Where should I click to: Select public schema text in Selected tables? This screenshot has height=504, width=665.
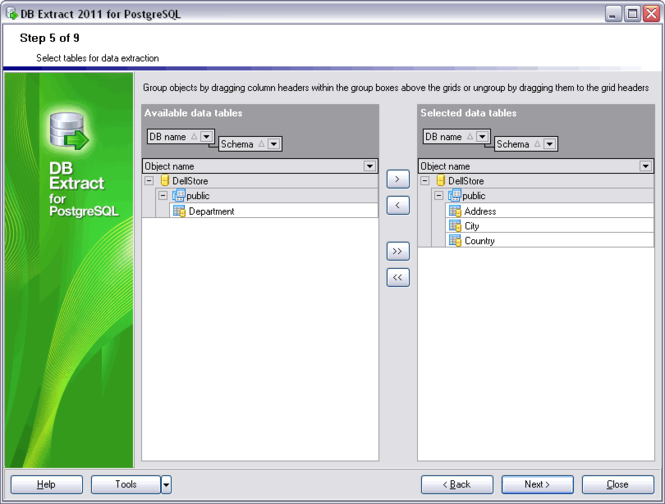474,196
